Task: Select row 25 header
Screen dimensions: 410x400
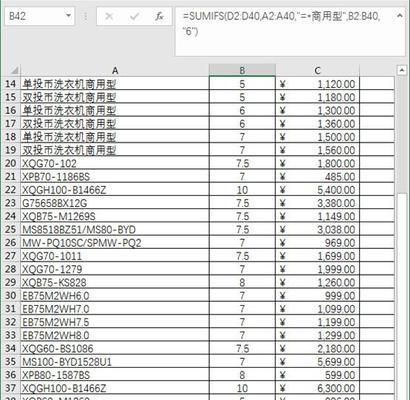Action: [x=11, y=229]
